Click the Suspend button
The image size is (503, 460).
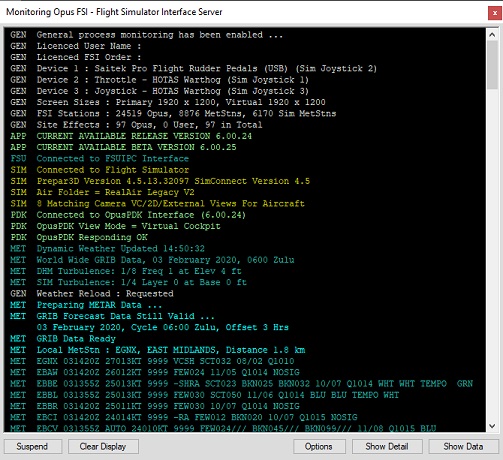coord(33,446)
